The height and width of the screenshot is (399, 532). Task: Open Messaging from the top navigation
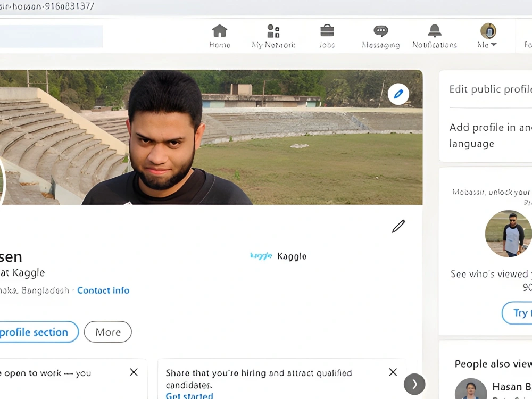(381, 36)
